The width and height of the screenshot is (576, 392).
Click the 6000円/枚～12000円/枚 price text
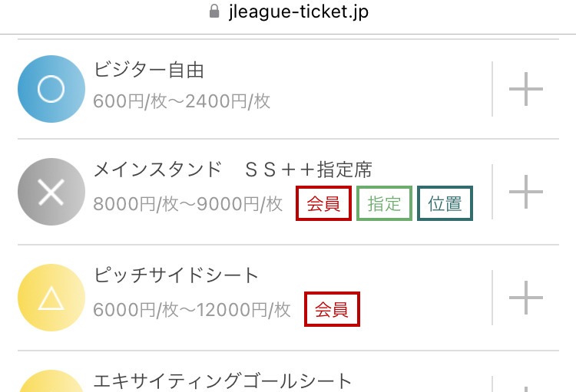(192, 310)
